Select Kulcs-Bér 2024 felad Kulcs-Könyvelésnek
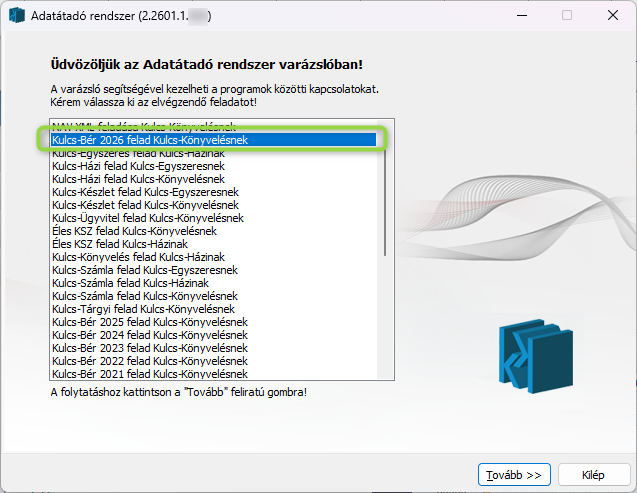The image size is (637, 493). coord(214,335)
